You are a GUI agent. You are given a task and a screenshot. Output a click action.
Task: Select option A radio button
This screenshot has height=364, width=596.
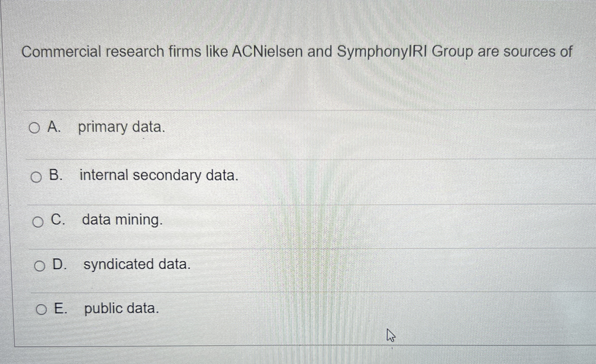pos(34,128)
